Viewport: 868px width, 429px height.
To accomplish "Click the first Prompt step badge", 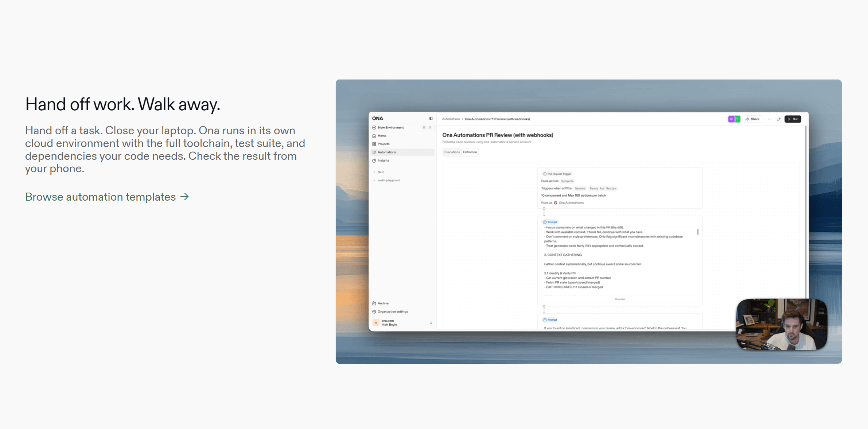I will [x=550, y=222].
